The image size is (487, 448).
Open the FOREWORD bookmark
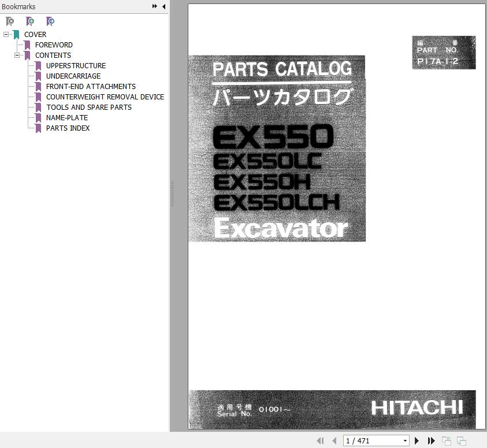[54, 45]
